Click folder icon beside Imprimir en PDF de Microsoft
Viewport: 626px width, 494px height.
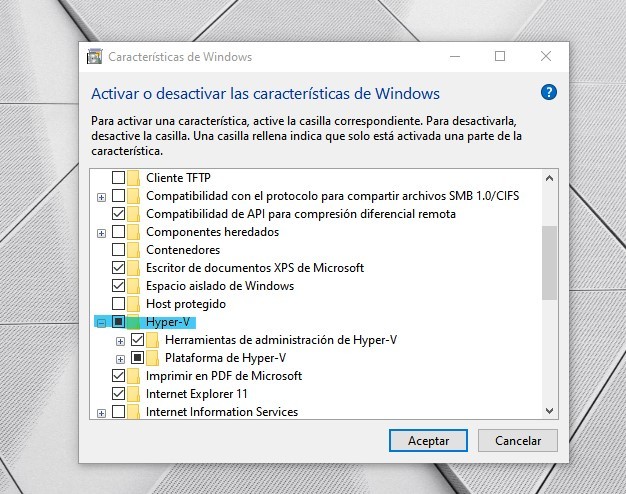pos(134,376)
